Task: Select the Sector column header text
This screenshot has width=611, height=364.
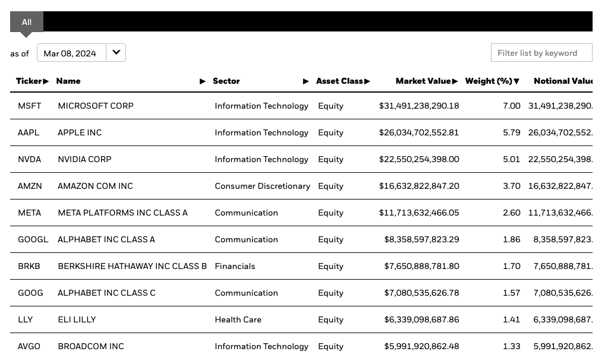Action: click(226, 81)
